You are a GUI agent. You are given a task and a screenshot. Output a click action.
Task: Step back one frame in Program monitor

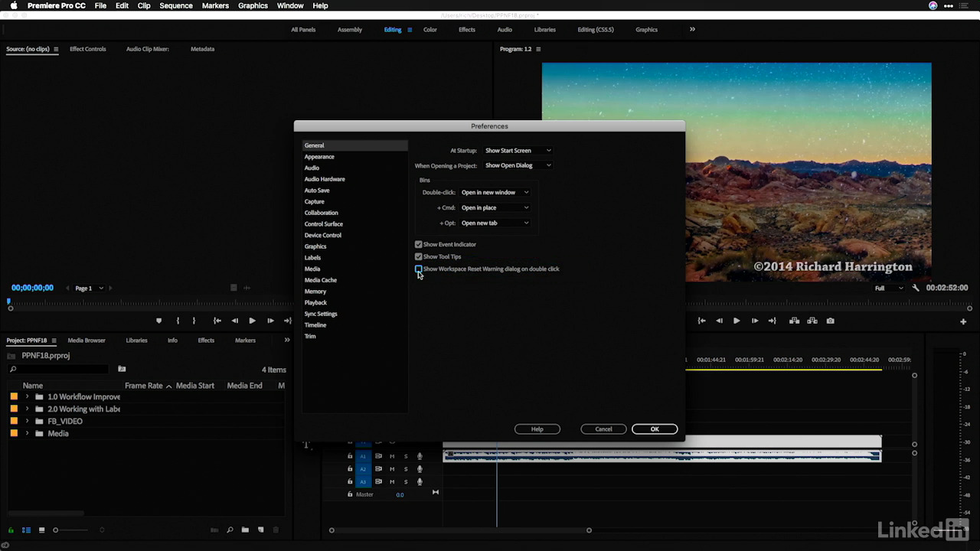tap(719, 321)
